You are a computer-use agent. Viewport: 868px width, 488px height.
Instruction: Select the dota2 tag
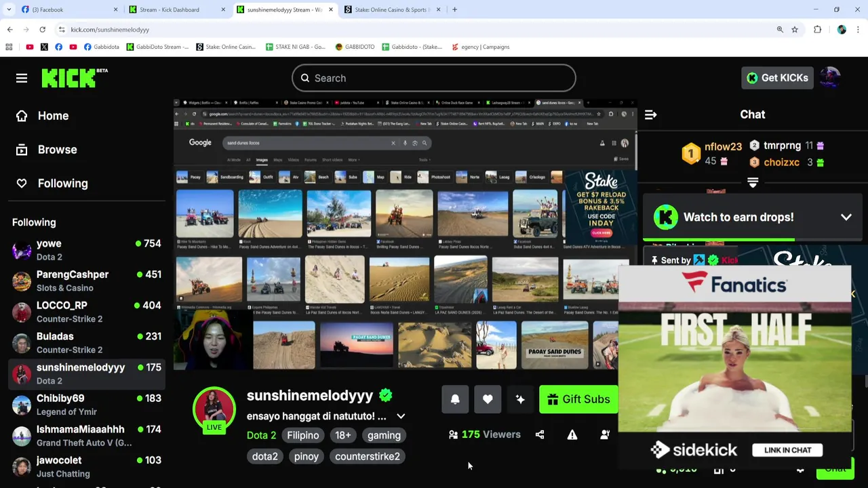[x=265, y=456]
